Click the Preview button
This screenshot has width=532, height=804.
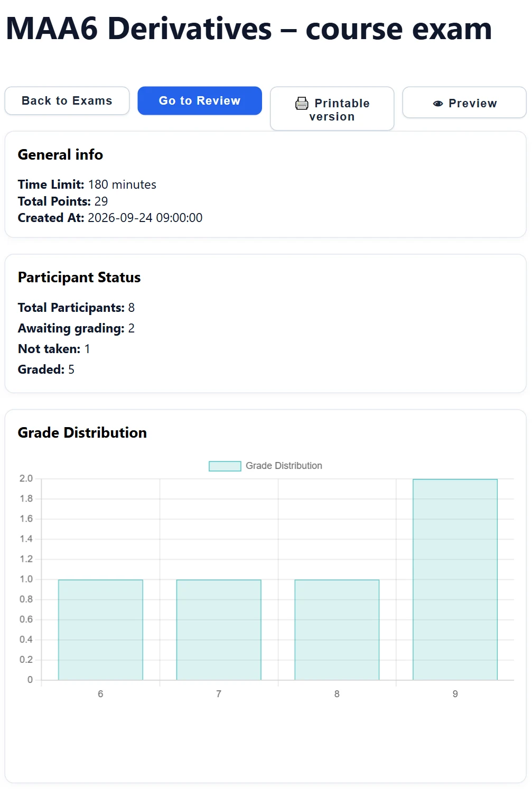click(x=464, y=103)
